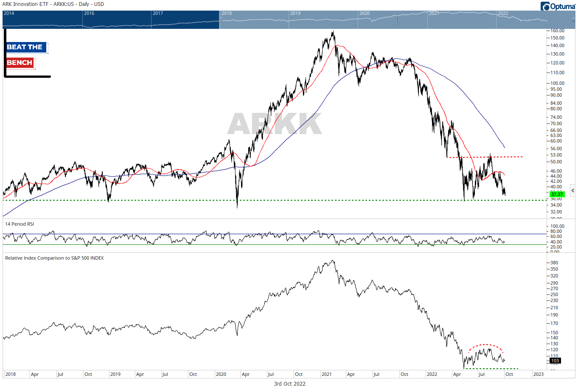Screen dimensions: 578x392
Task: Select the black 103 relative index value tag
Action: tap(555, 361)
